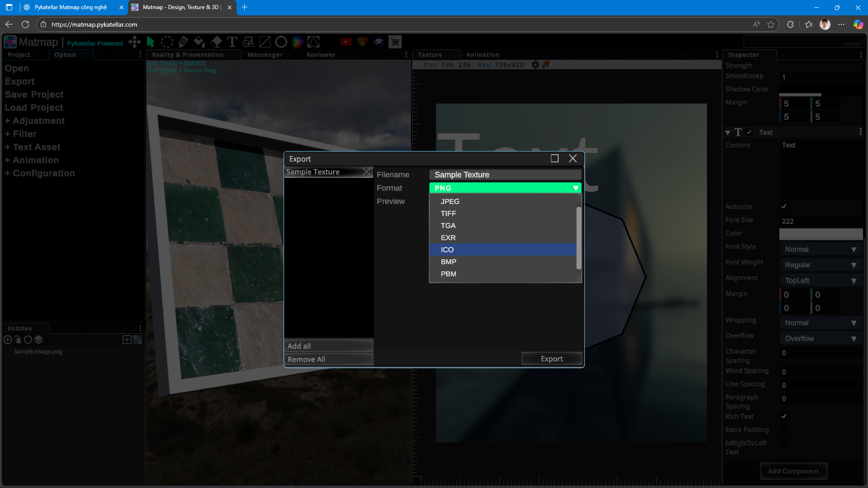Click the Export button in dialog

click(x=552, y=359)
